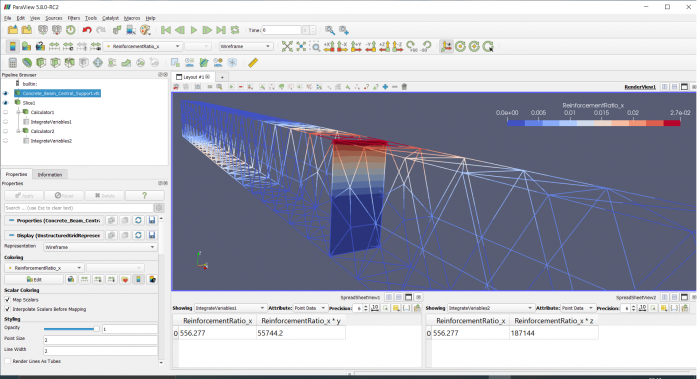Open the Wireframe representation dropdown in toolbar
Screen dimensions: 700x379
point(246,46)
